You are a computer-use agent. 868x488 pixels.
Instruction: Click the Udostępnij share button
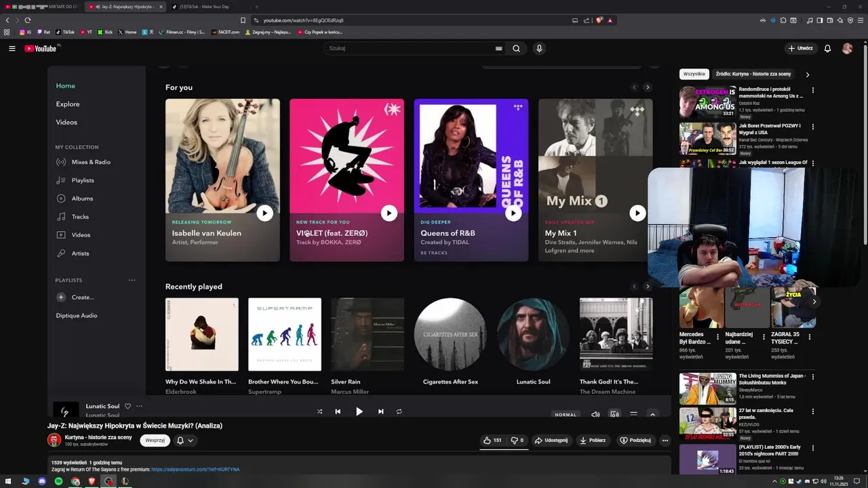(x=551, y=441)
